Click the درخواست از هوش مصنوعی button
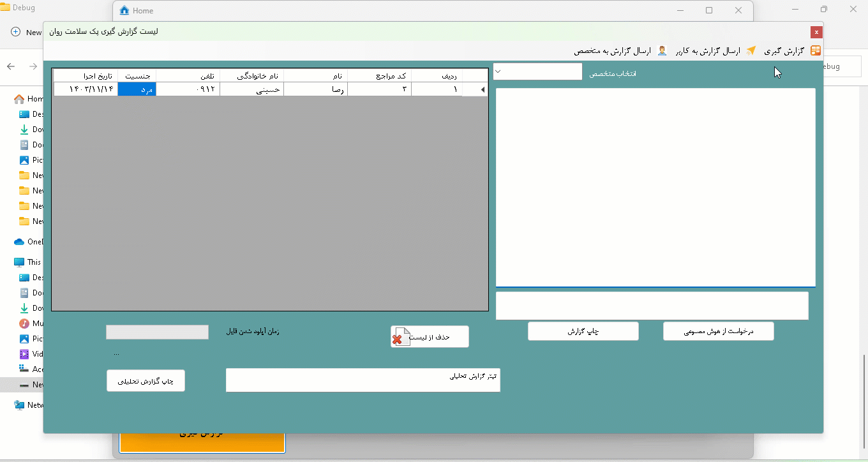868x462 pixels. click(718, 331)
